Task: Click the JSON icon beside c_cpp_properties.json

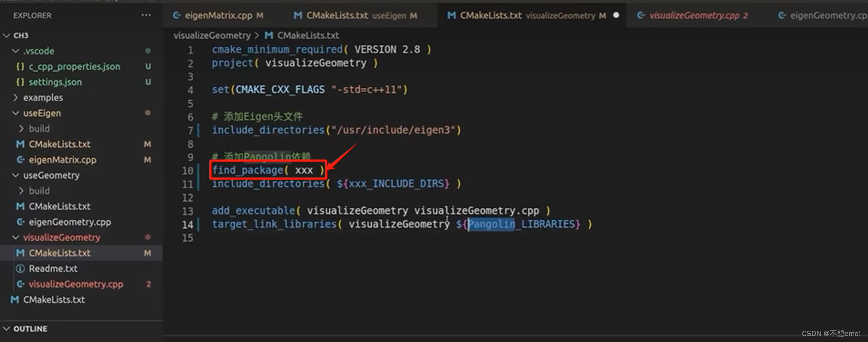Action: click(x=20, y=66)
